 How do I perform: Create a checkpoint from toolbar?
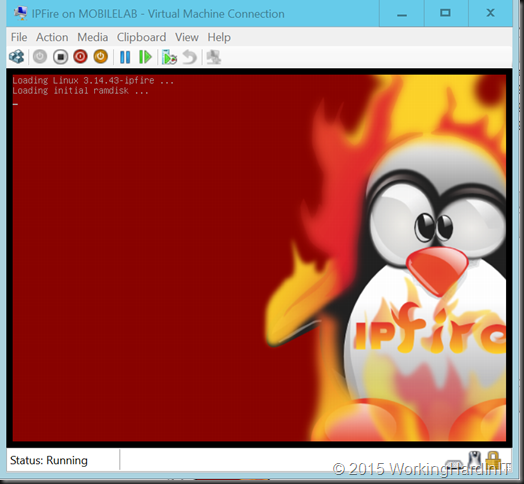click(169, 57)
